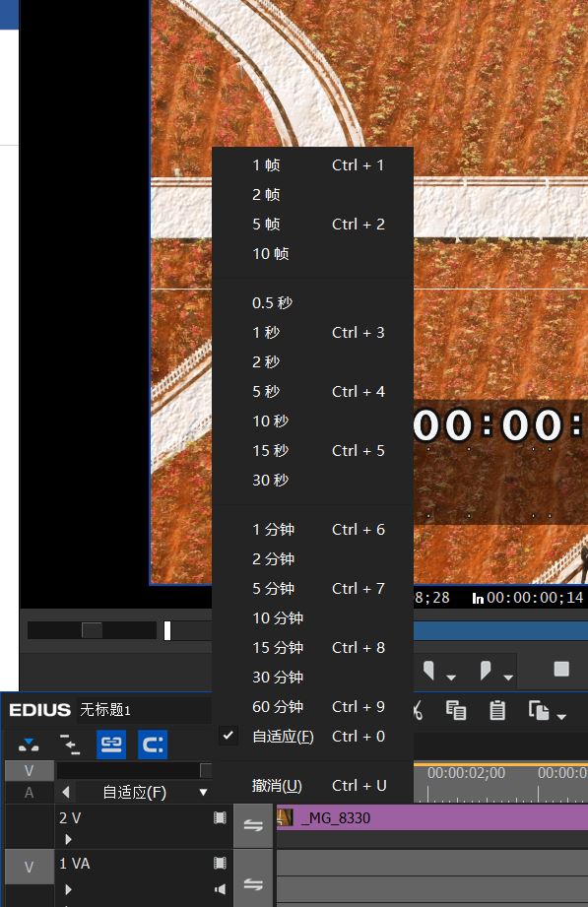588x907 pixels.
Task: Click the paste clipboard icon
Action: [x=497, y=710]
